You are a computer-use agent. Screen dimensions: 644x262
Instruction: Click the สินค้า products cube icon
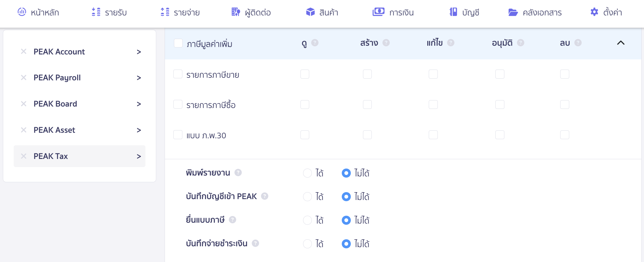310,12
